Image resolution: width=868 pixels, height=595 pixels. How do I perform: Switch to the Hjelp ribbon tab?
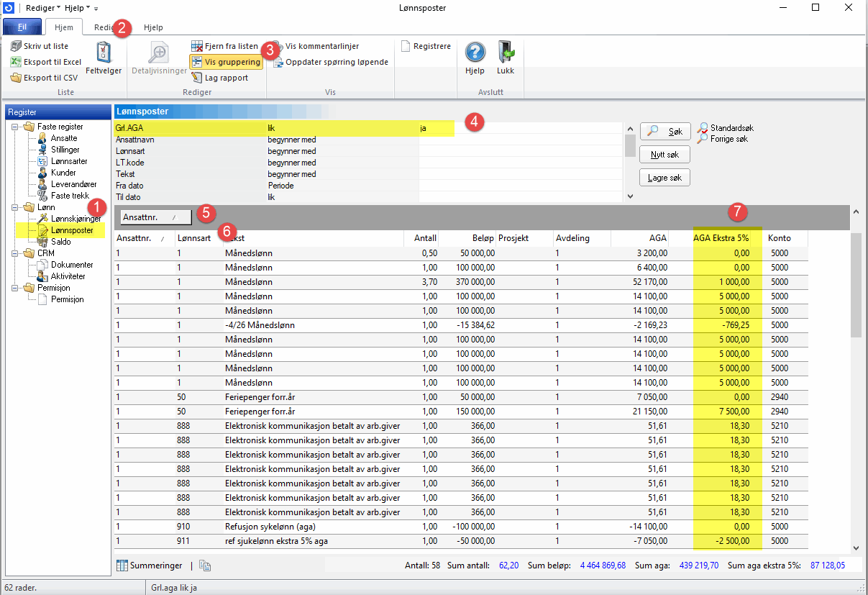point(153,27)
